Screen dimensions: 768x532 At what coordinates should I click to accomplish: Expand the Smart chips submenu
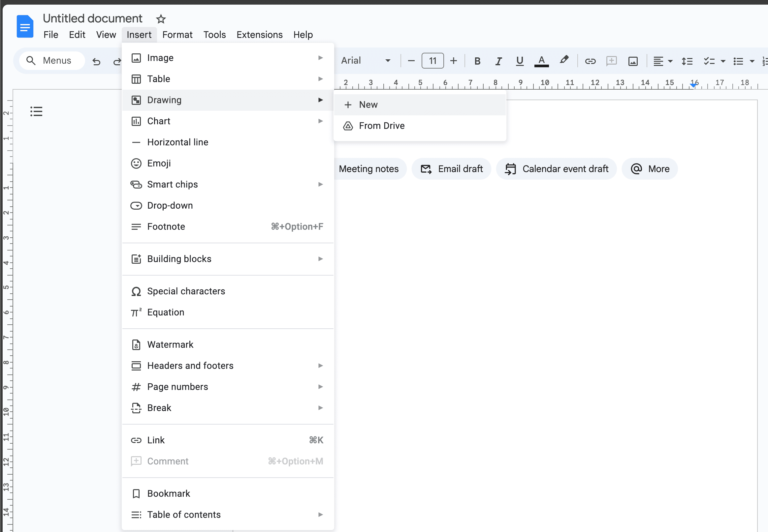228,184
